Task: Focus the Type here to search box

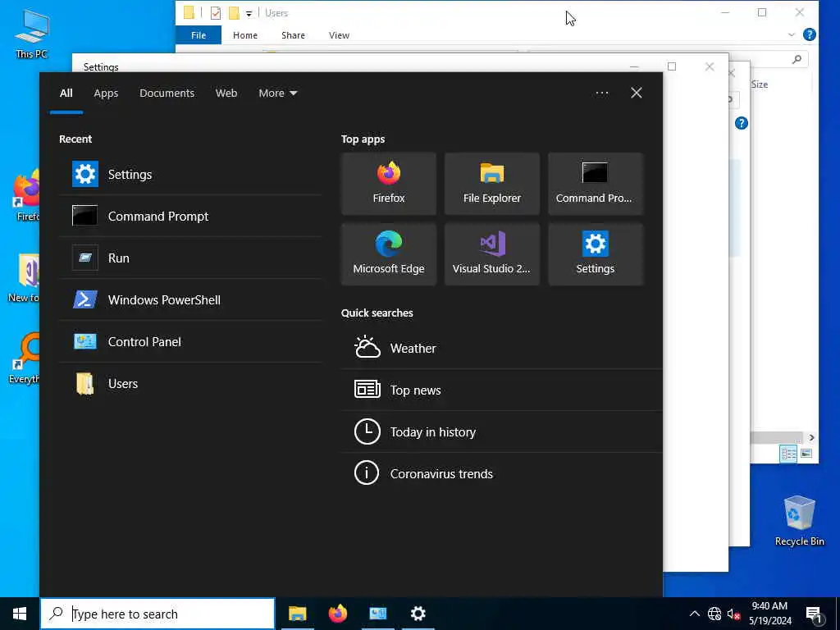Action: [157, 614]
